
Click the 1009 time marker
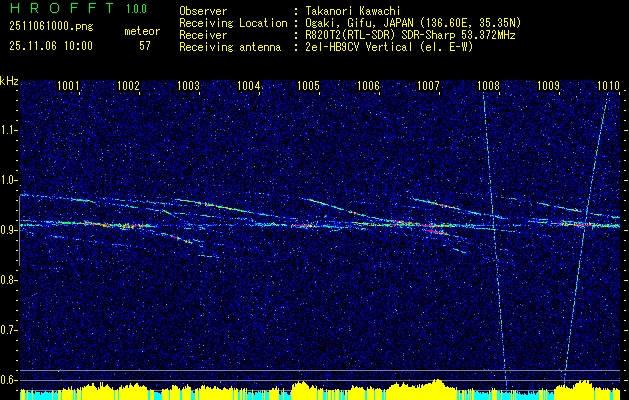click(548, 85)
